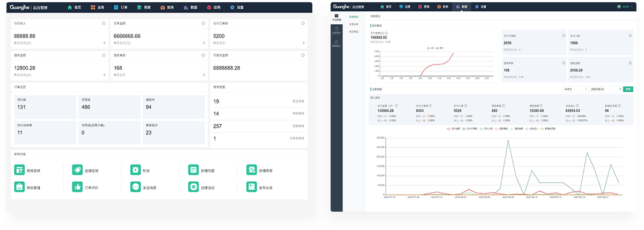Open the 秒杀 flash sale icon
The width and height of the screenshot is (644, 230).
135,170
